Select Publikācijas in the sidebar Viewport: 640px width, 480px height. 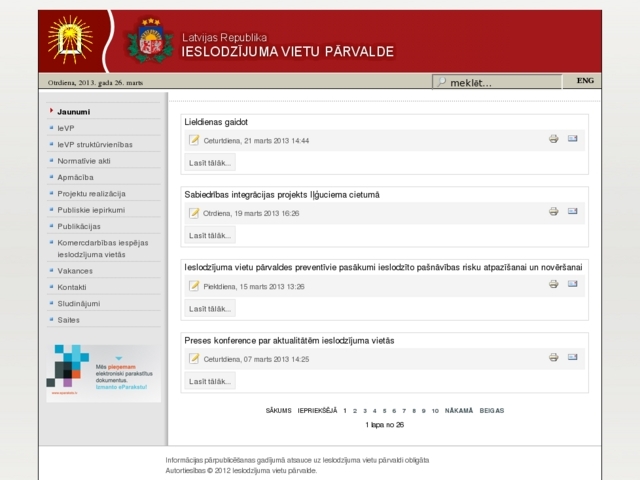tap(79, 226)
